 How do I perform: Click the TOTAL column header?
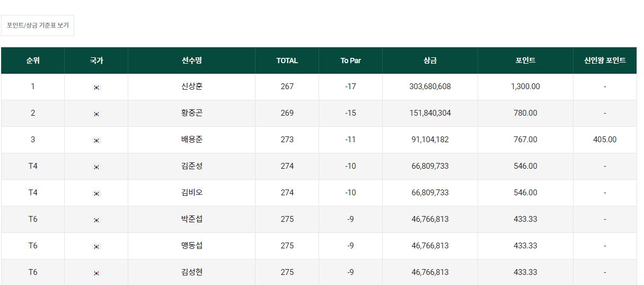click(x=287, y=61)
